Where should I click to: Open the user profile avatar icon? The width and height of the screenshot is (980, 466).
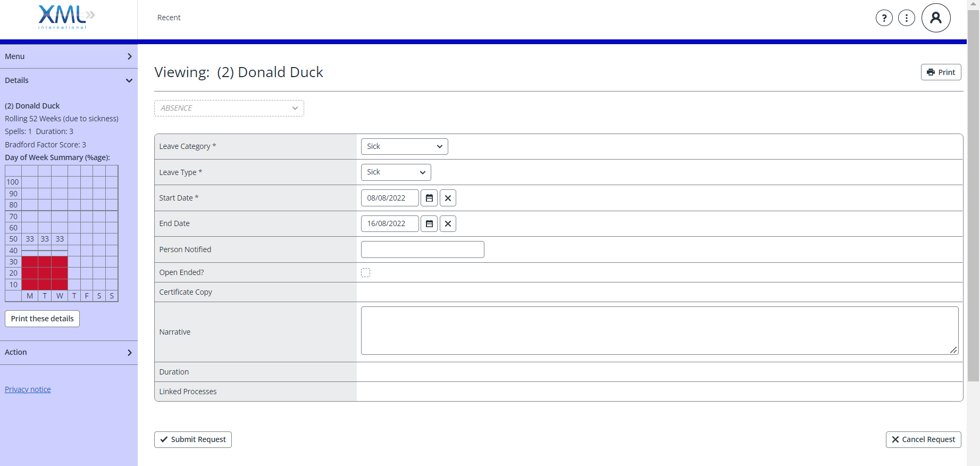(936, 18)
